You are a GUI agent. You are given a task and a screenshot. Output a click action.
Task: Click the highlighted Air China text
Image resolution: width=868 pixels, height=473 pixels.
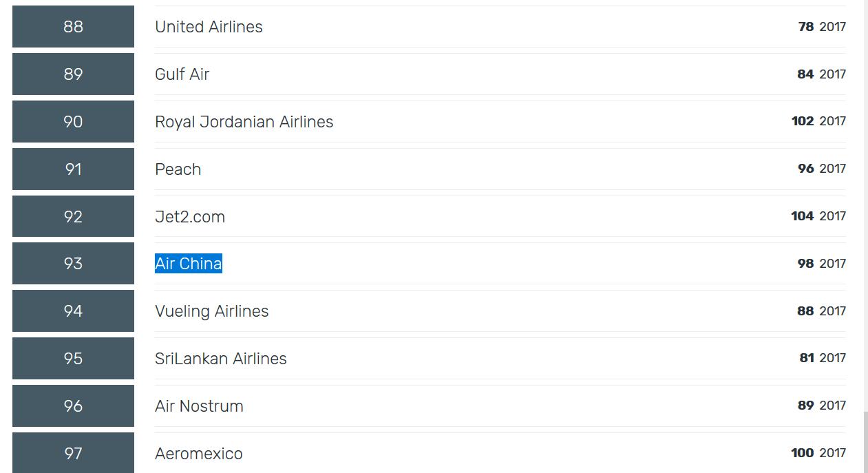point(188,264)
